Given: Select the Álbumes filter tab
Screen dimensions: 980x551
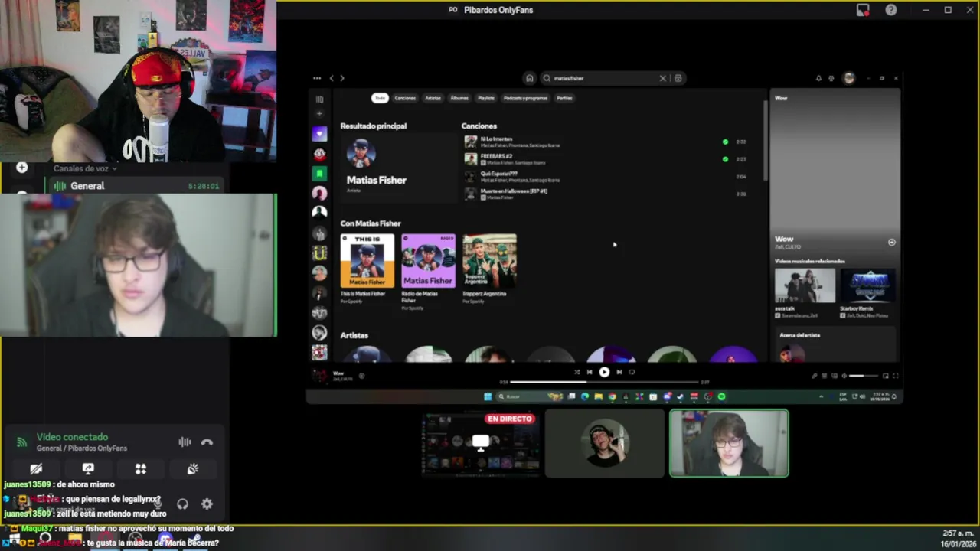Looking at the screenshot, I should pyautogui.click(x=459, y=98).
